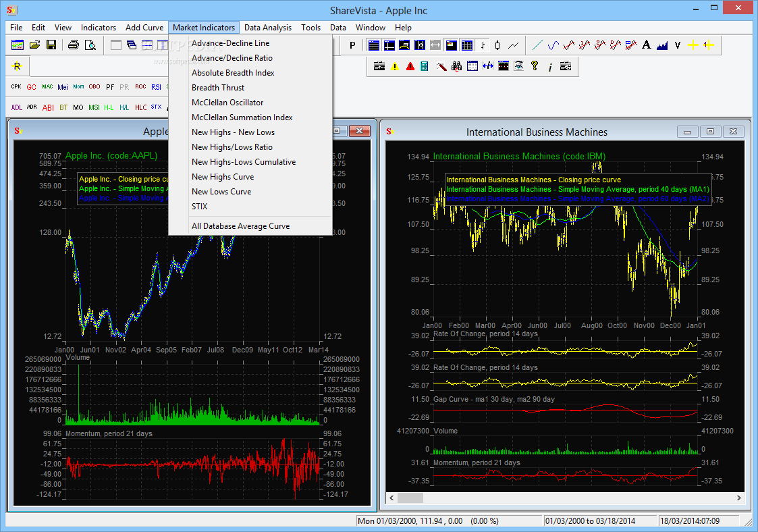Select the line chart style icon
Viewport: 758px width, 532px height.
pyautogui.click(x=514, y=45)
